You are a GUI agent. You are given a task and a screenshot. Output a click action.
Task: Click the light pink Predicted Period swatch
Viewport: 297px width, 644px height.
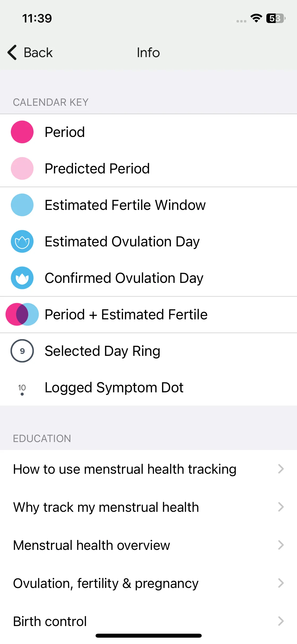(22, 168)
